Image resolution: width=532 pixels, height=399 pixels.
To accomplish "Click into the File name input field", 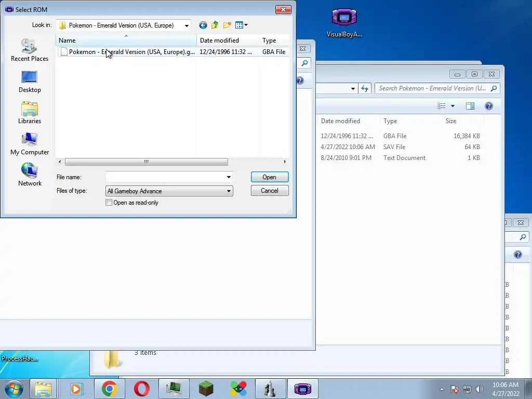I will [x=165, y=177].
